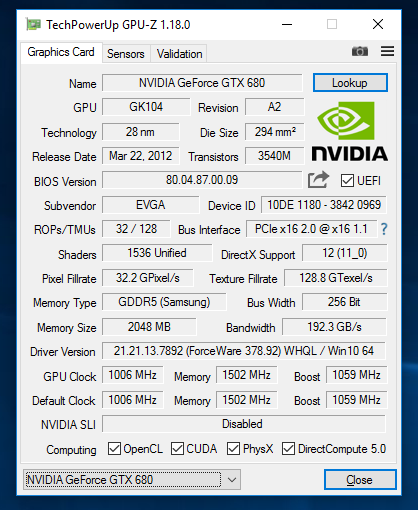Click the ROPs/TMUs value 32 / 128

tap(136, 229)
